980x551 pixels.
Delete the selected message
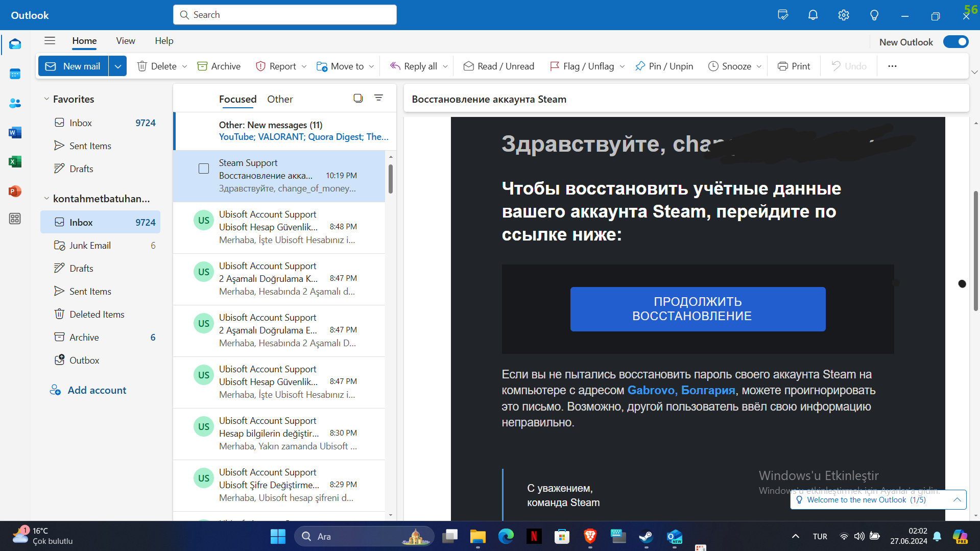pos(157,66)
